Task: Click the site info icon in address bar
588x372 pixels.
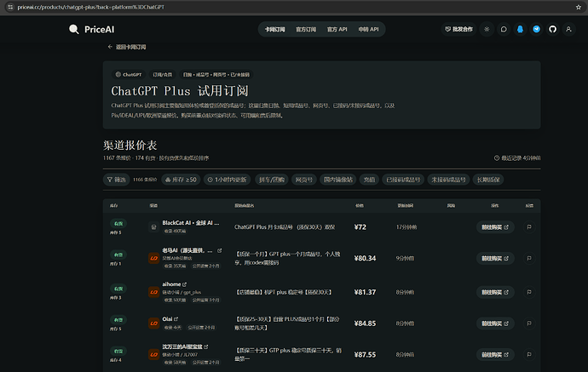Action: pos(10,7)
